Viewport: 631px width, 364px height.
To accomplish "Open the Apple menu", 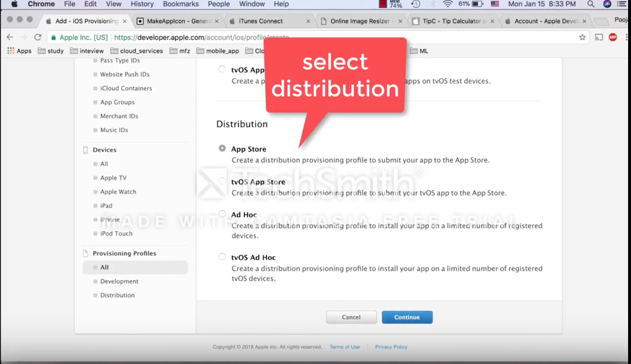I will point(14,4).
